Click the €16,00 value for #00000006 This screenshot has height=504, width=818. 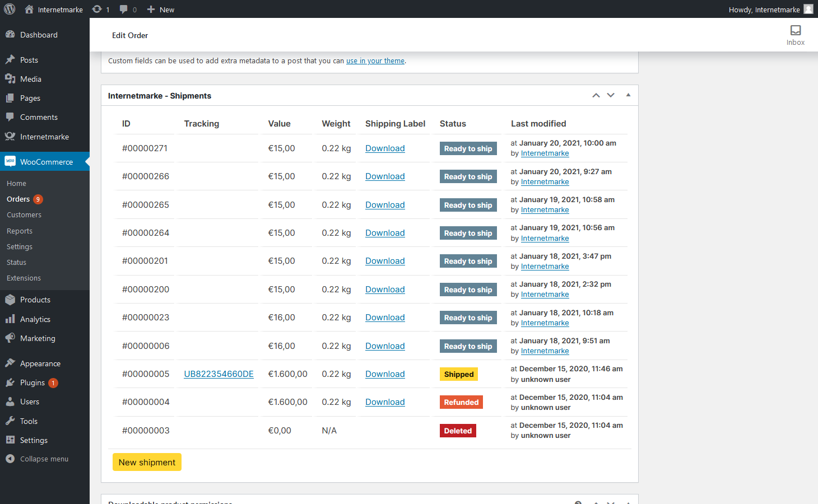click(x=281, y=346)
